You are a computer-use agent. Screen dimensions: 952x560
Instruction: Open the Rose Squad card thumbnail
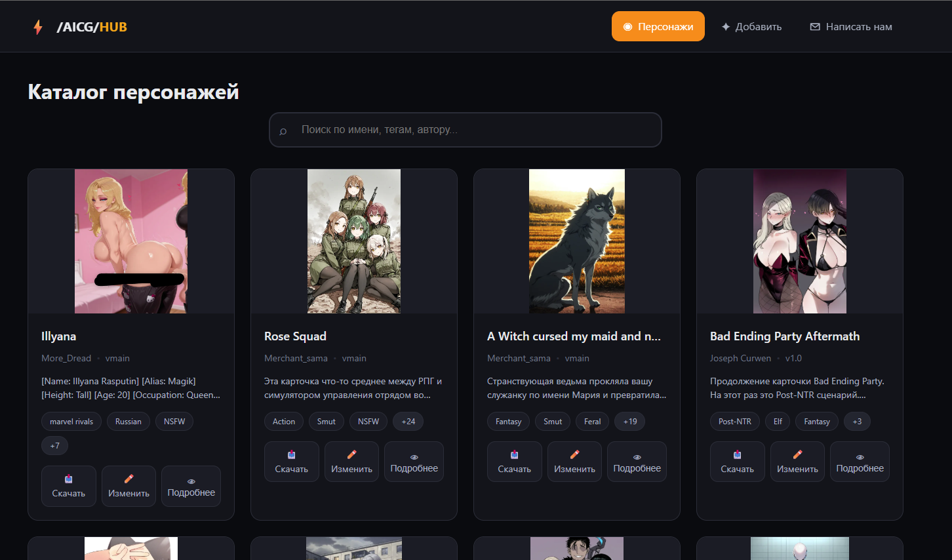[354, 241]
